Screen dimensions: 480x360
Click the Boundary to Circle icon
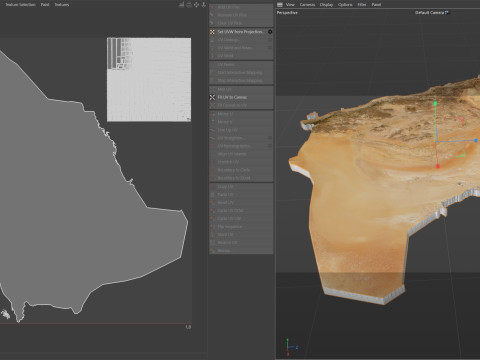(212, 170)
